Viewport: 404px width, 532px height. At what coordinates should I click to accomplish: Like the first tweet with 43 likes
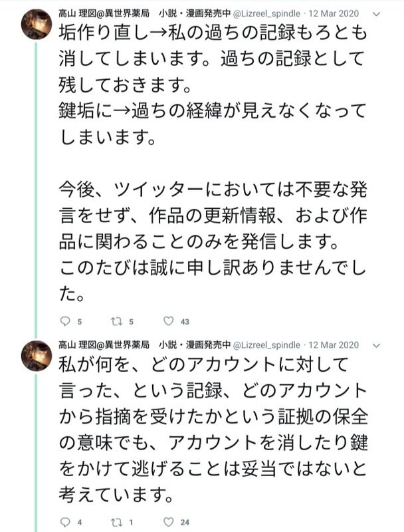tap(168, 321)
